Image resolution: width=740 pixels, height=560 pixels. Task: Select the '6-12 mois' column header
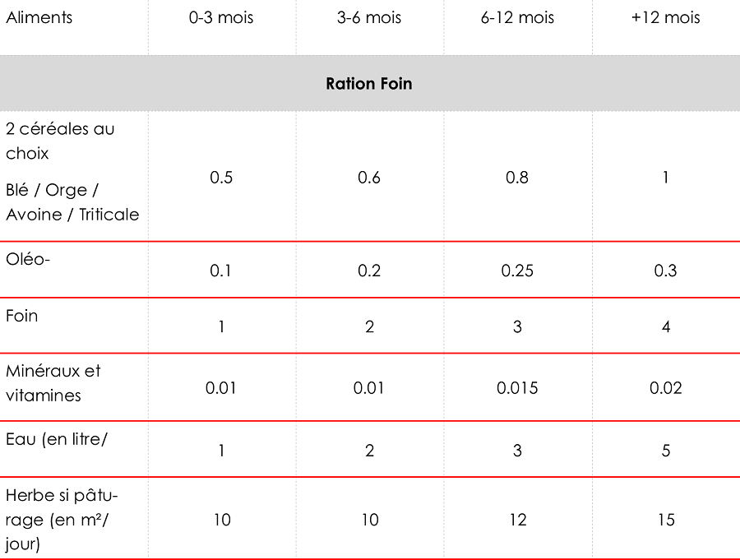pyautogui.click(x=517, y=17)
